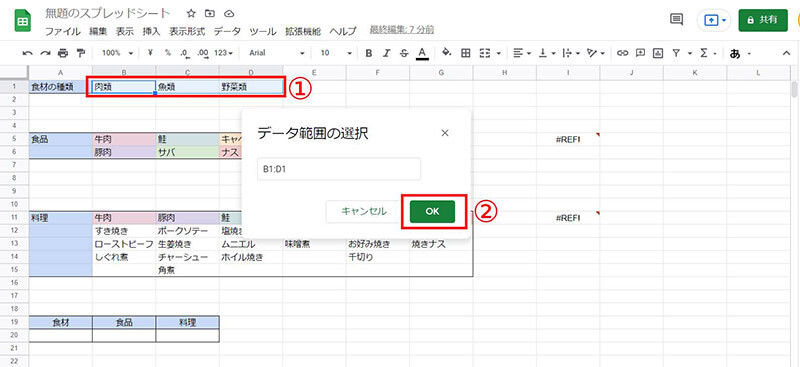Toggle bold formatting

368,53
